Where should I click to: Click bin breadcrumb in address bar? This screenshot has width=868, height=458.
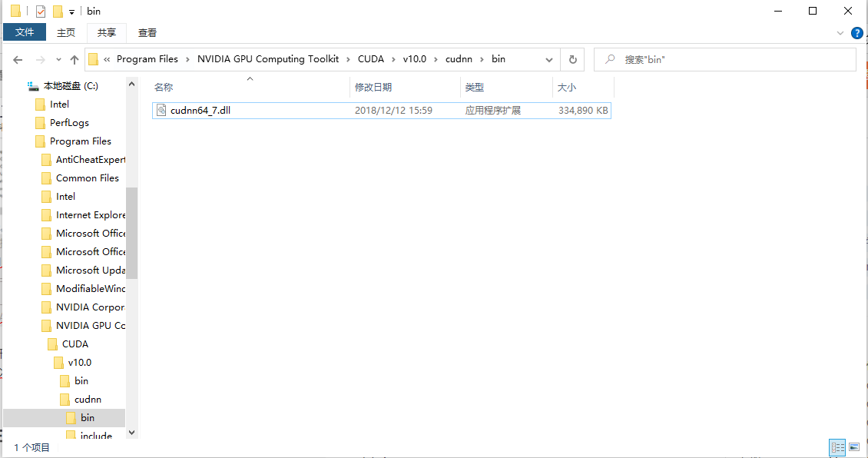coord(499,58)
